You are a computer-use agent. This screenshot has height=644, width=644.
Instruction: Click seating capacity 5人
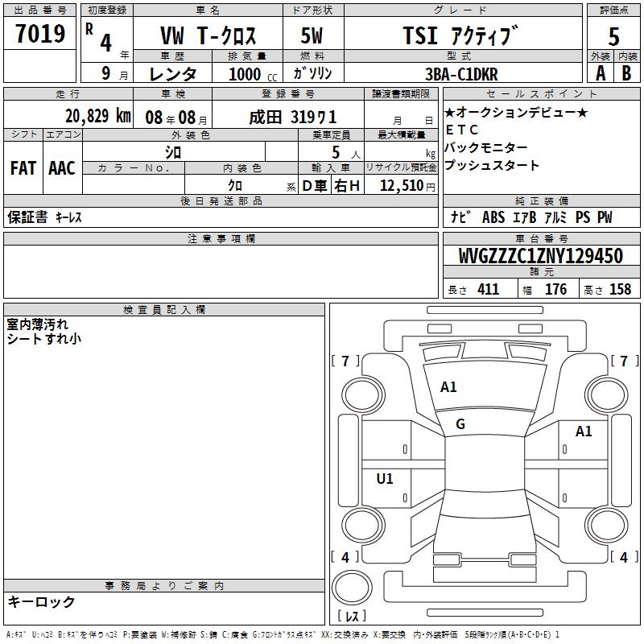[x=346, y=153]
